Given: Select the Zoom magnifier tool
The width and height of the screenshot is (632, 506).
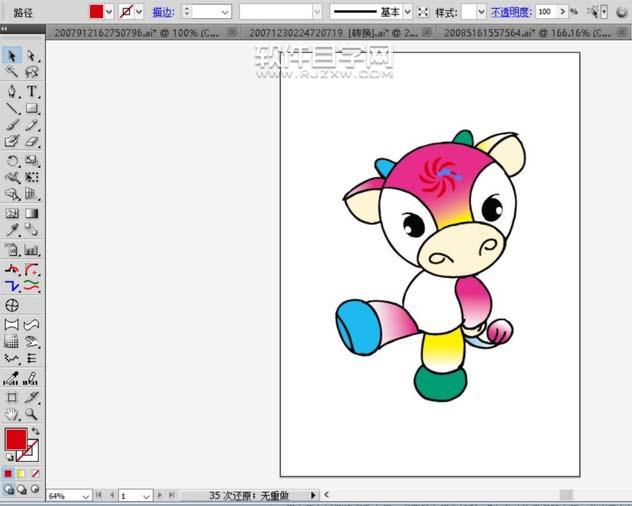Looking at the screenshot, I should tap(32, 414).
